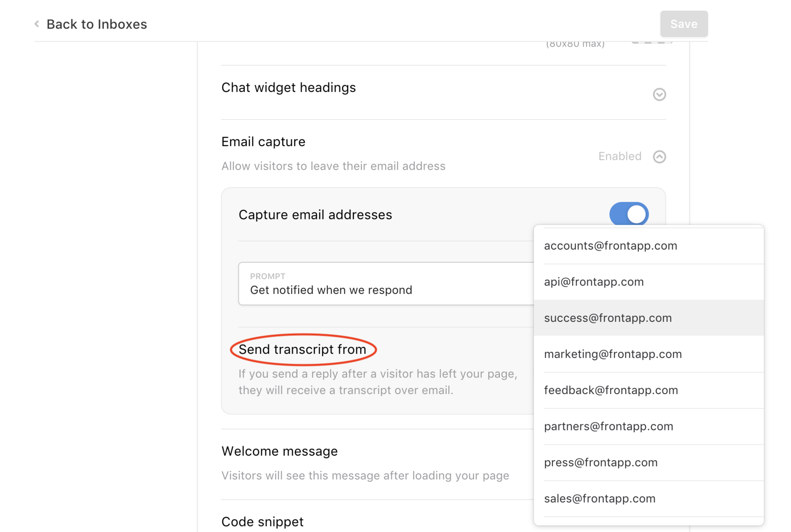Click the Prompt text field
Screen dimensions: 791x532
coord(386,284)
